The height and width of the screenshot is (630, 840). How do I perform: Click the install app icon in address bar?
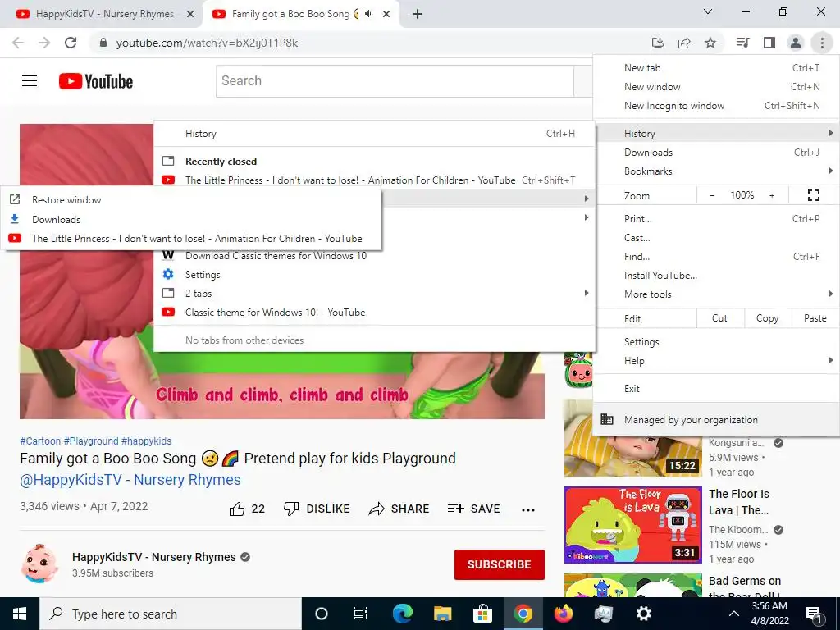pos(657,43)
